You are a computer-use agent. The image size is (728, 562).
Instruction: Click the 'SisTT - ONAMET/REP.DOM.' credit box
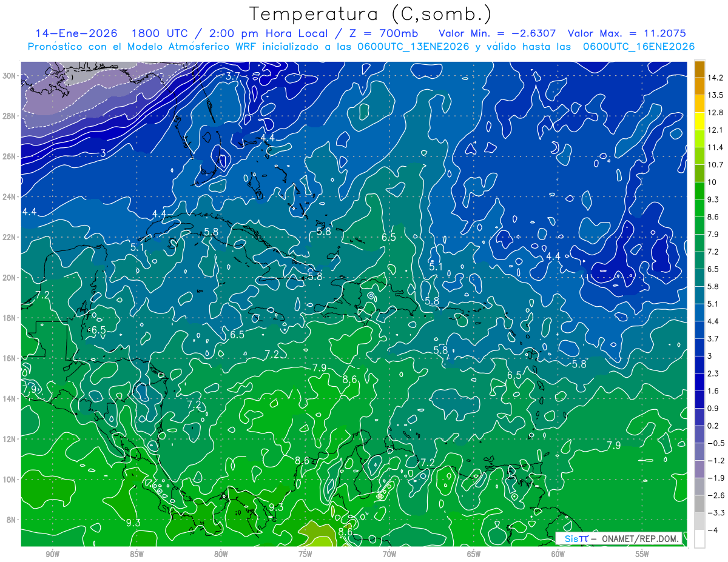tap(619, 538)
